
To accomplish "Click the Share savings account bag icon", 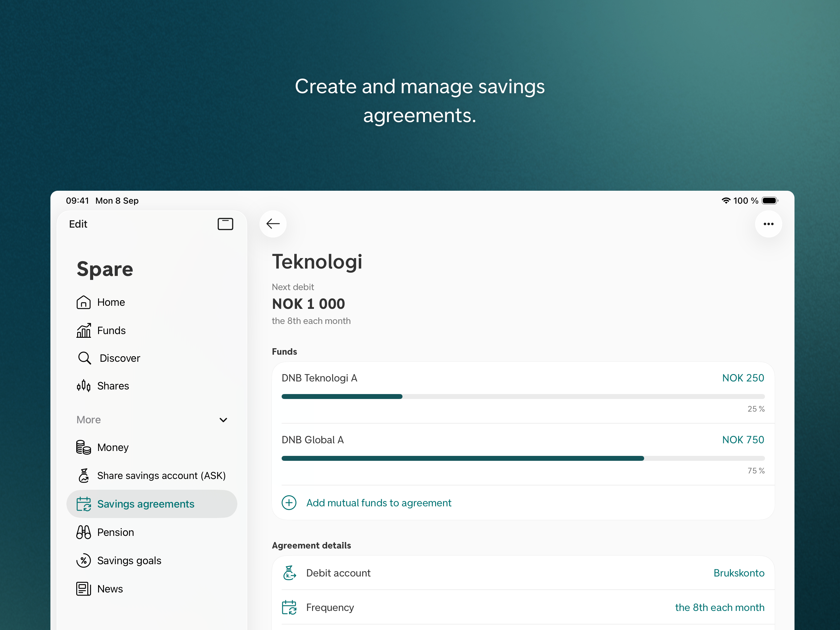I will 84,475.
